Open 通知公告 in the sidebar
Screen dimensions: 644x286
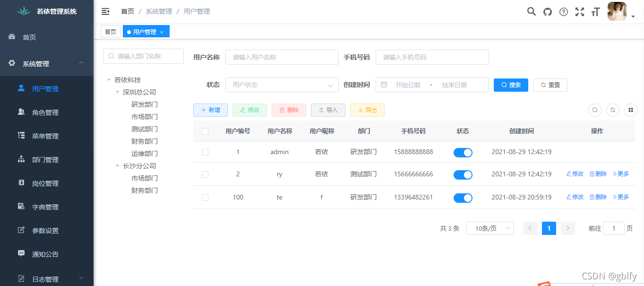coord(47,254)
